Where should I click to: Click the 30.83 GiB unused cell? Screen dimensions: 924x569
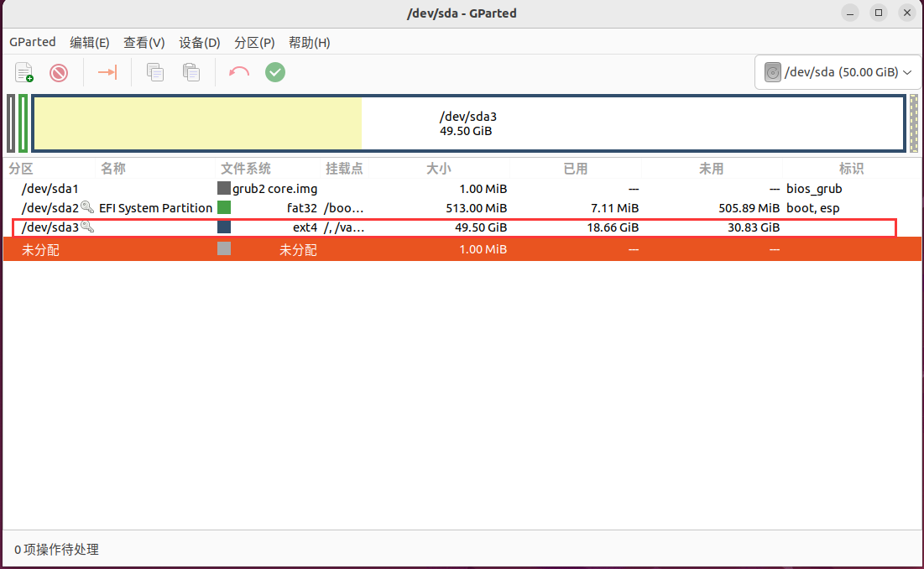coord(754,227)
